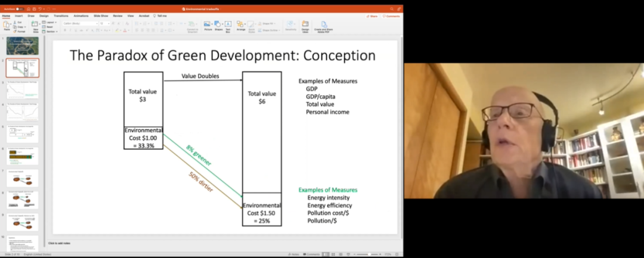Toggle the AutoSave switch
644x258 pixels.
pos(19,9)
